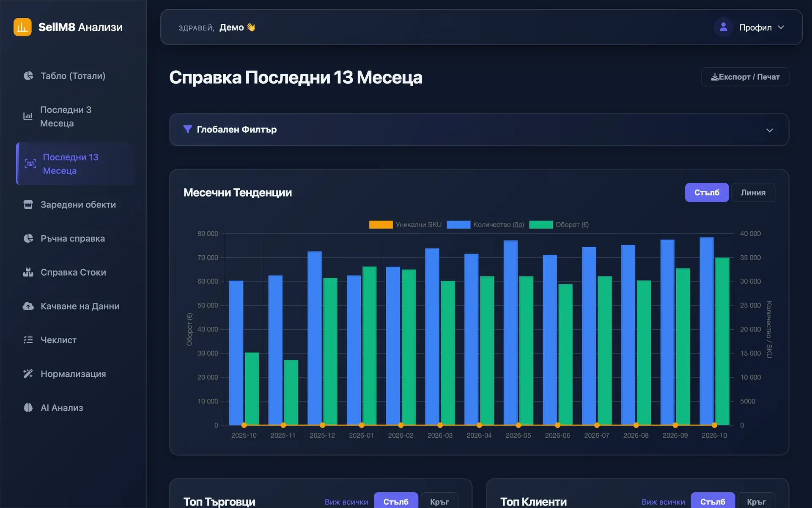812x508 pixels.
Task: Navigate to Справка Стоки
Action: tap(75, 272)
